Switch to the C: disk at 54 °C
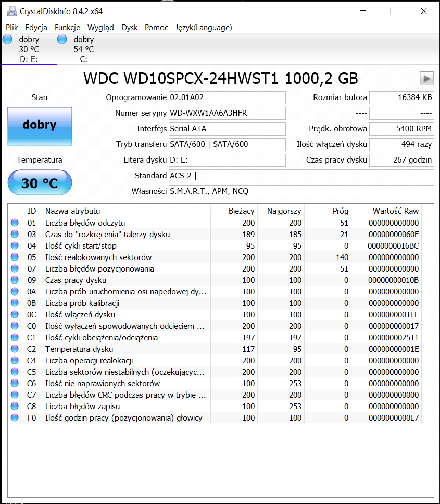440x504 pixels. pyautogui.click(x=84, y=49)
